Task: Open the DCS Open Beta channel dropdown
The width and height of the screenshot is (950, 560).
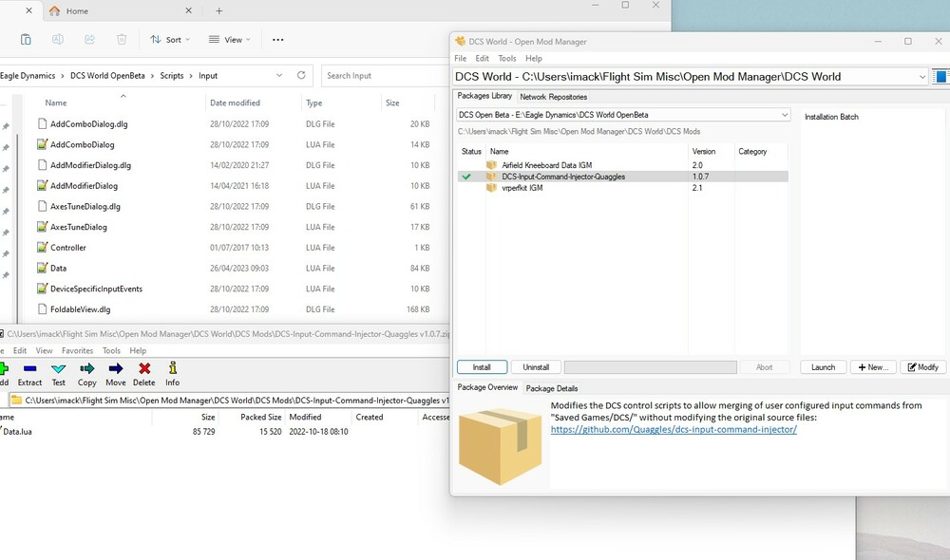Action: [785, 115]
